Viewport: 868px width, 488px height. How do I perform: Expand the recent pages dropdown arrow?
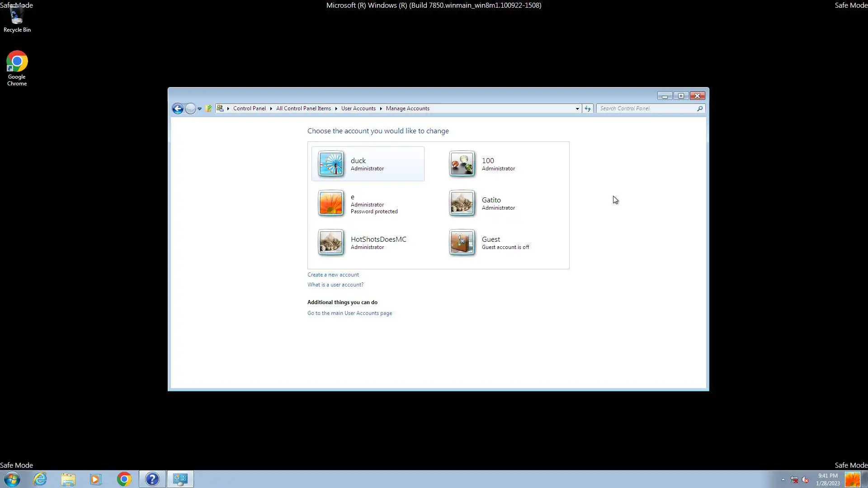coord(199,108)
